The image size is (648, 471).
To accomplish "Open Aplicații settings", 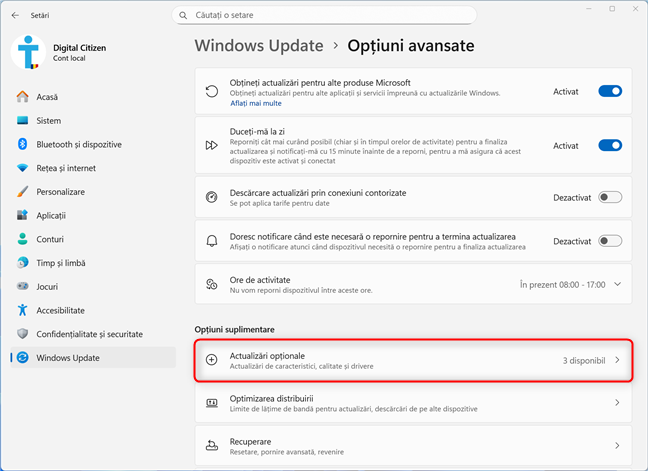I will point(93,215).
